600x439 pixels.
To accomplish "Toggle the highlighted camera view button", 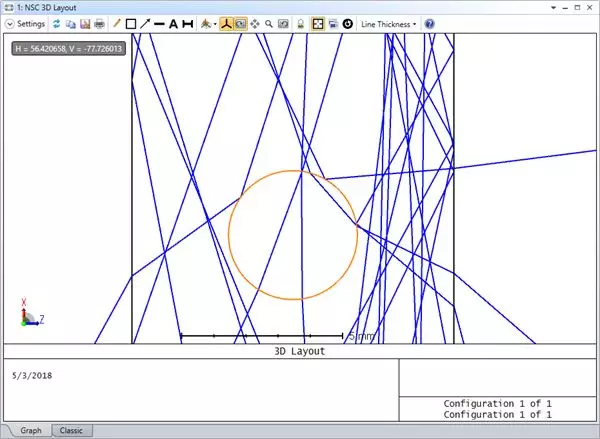I will (x=241, y=23).
